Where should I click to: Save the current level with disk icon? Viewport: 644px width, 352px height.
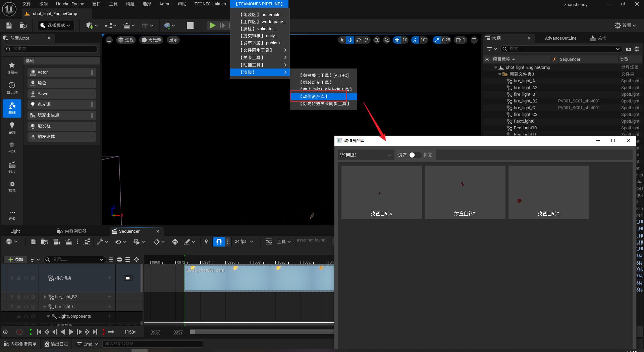coord(9,26)
